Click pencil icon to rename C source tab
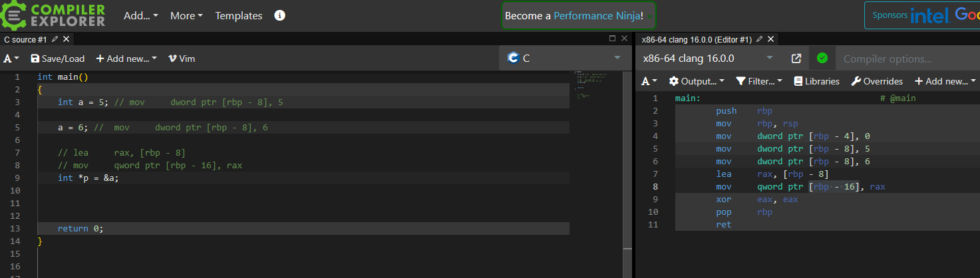The height and width of the screenshot is (278, 980). coord(55,39)
